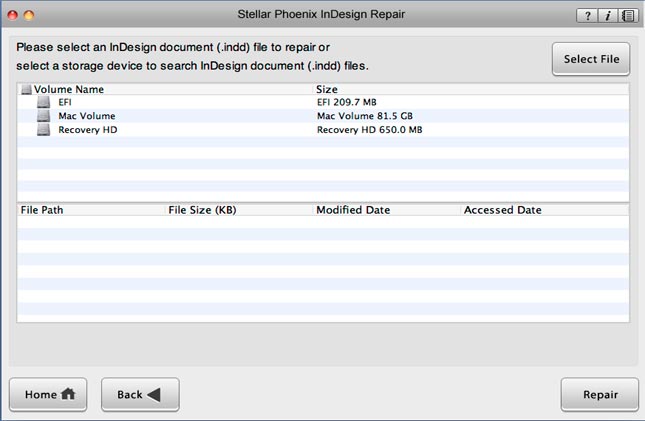Select the Mac Volume row name
Viewport: 645px width, 421px height.
point(87,116)
